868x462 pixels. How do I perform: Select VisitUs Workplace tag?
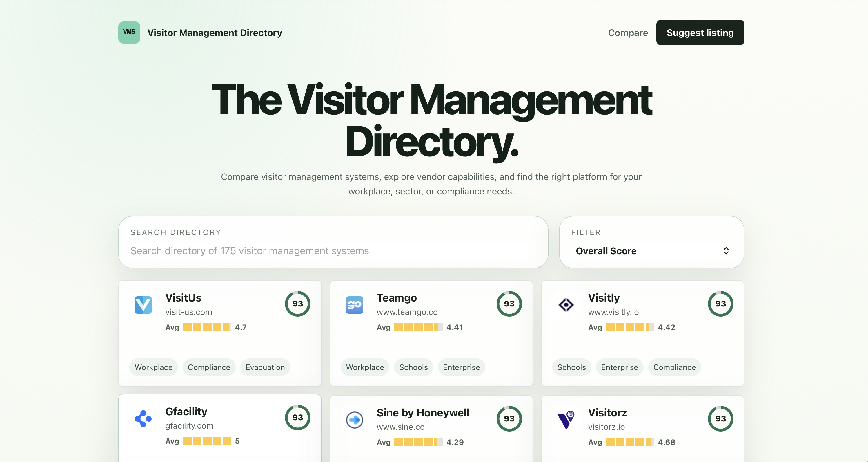153,367
